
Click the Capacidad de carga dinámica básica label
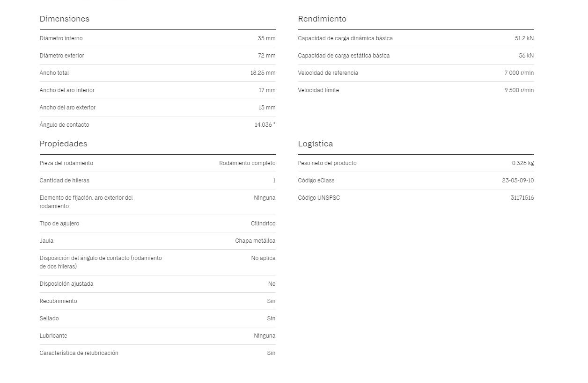point(345,38)
